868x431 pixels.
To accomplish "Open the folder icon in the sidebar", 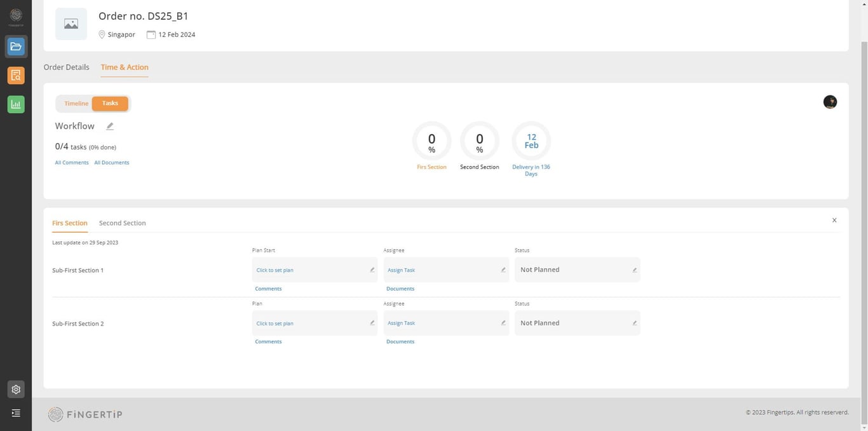I will 16,46.
